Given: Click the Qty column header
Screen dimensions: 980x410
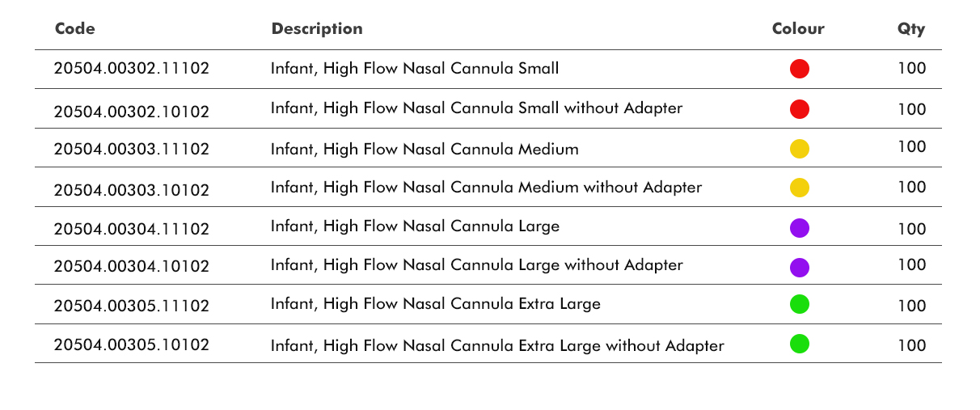Looking at the screenshot, I should (911, 29).
